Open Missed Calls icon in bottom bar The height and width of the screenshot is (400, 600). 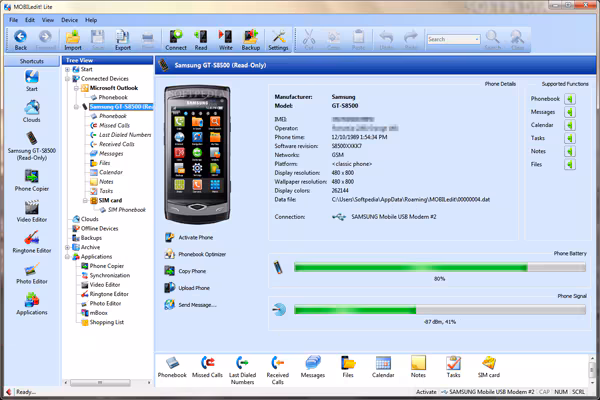click(x=207, y=367)
